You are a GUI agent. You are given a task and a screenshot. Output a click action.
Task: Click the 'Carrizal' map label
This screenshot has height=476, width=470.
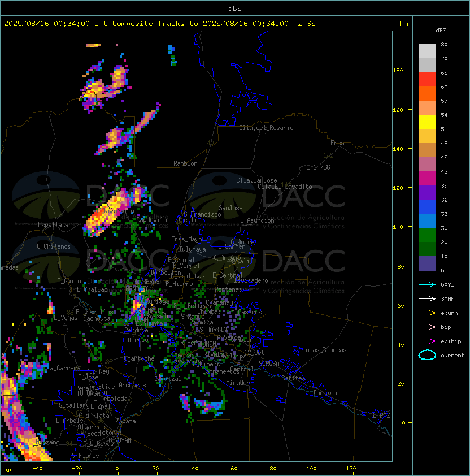click(x=168, y=379)
